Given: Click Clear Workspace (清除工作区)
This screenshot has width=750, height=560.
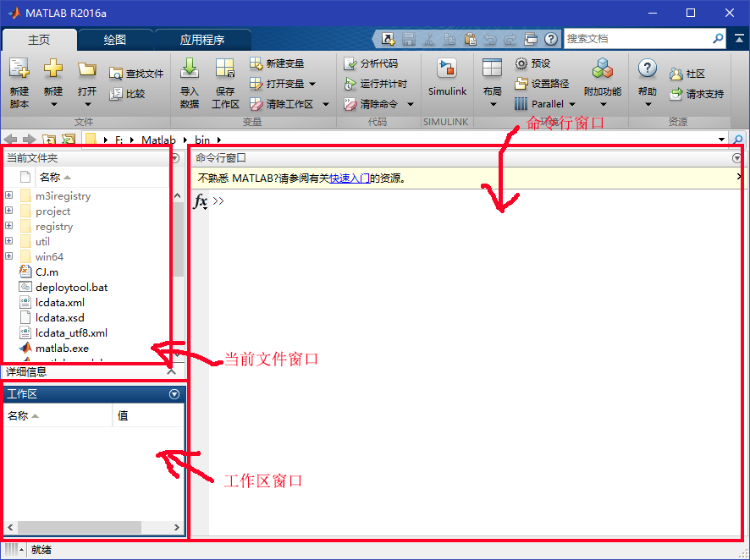Looking at the screenshot, I should [x=282, y=104].
